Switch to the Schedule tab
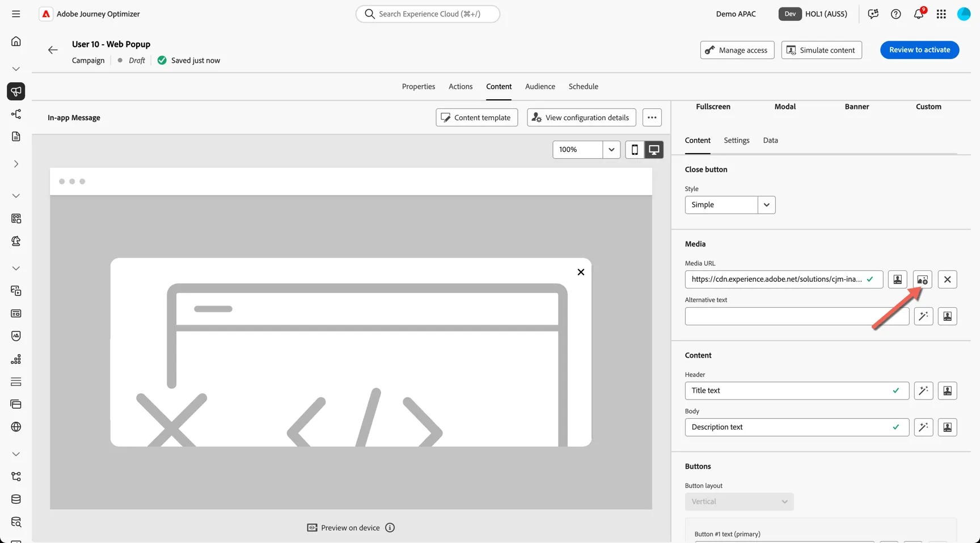 click(584, 86)
